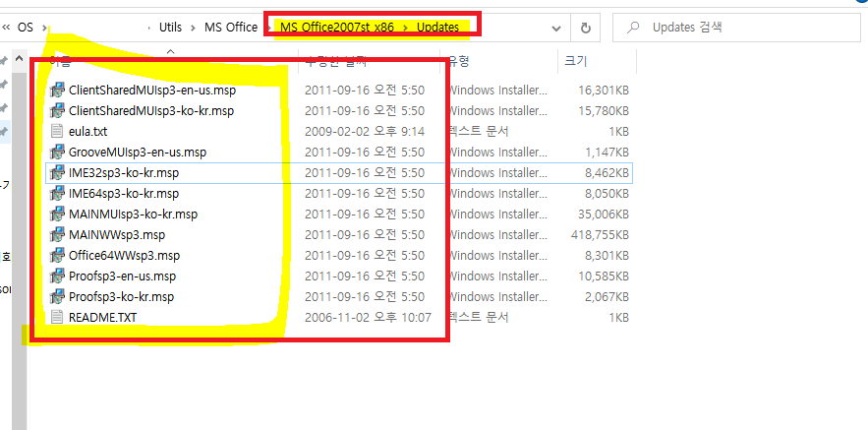Select Proofsp3-en-us.msp file icon
Viewport: 868px width, 430px height.
coord(56,276)
